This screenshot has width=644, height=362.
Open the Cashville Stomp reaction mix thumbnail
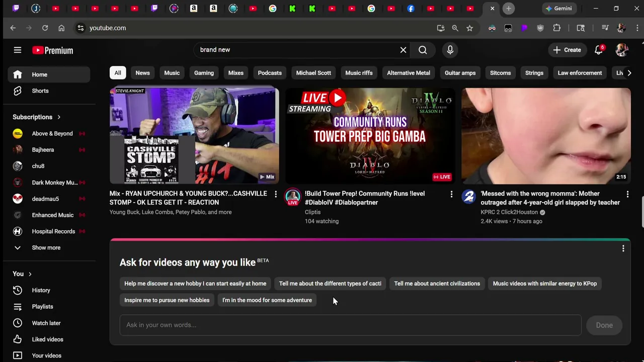[194, 136]
